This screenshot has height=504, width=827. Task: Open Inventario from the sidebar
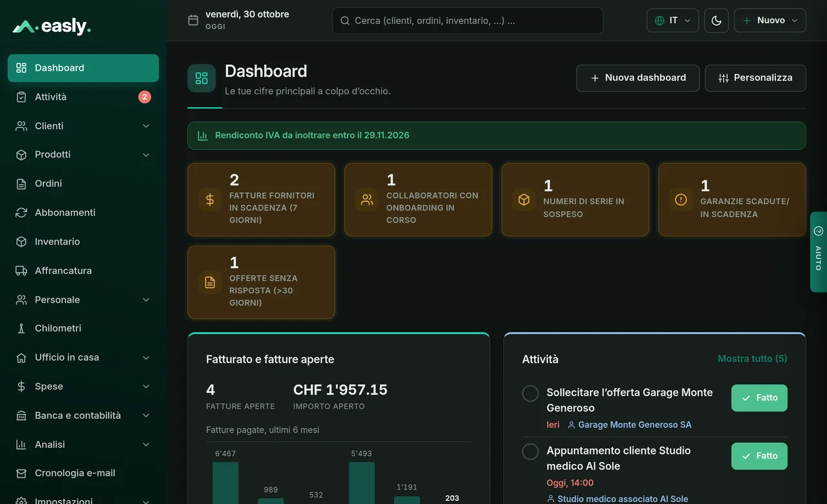(x=83, y=242)
